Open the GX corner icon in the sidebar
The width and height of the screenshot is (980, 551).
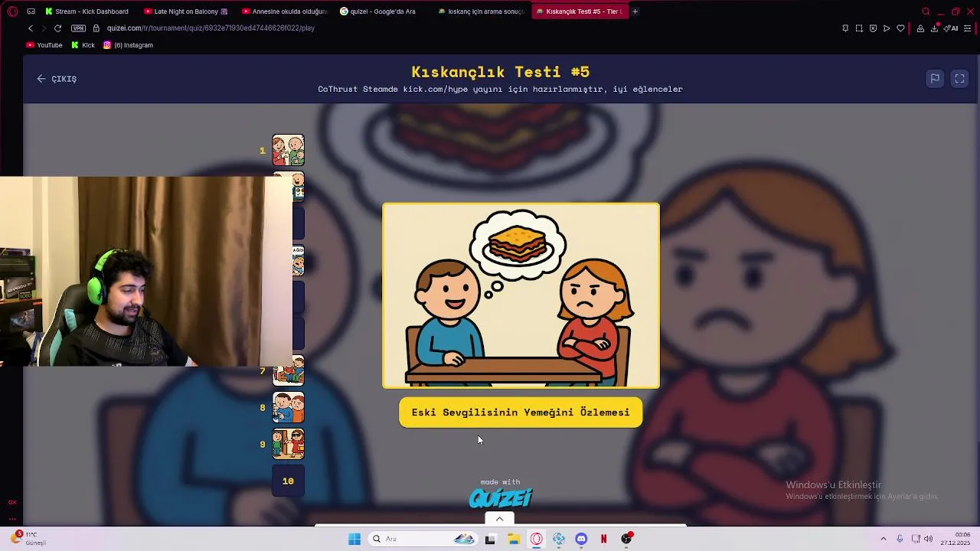click(x=12, y=503)
